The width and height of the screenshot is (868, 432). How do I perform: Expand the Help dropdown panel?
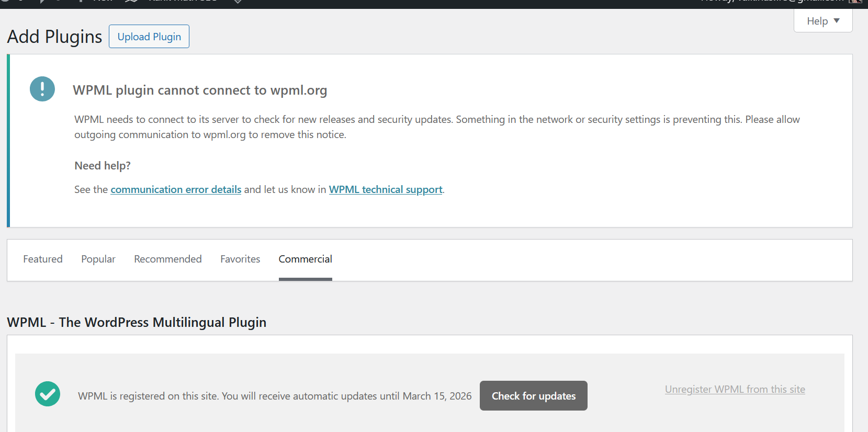823,21
